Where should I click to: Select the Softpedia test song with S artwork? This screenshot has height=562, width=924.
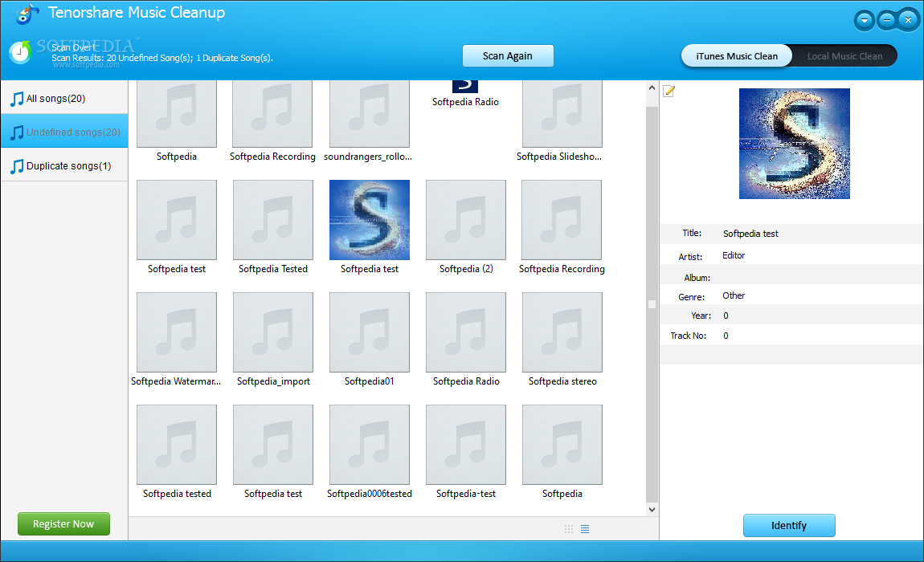tap(370, 220)
